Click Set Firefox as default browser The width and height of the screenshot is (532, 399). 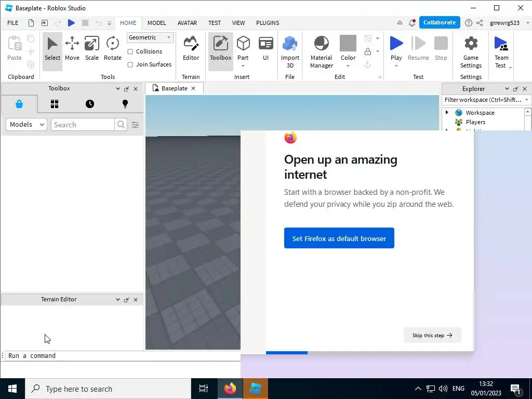[339, 238]
